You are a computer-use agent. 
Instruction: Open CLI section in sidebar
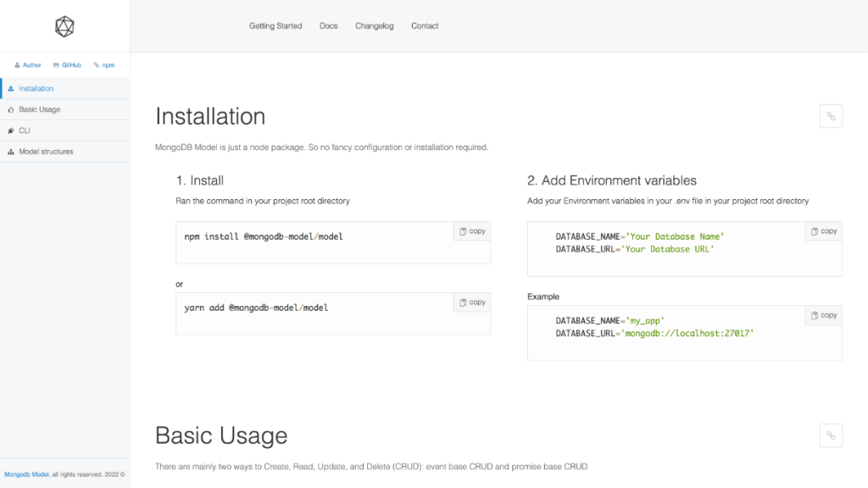pyautogui.click(x=25, y=130)
